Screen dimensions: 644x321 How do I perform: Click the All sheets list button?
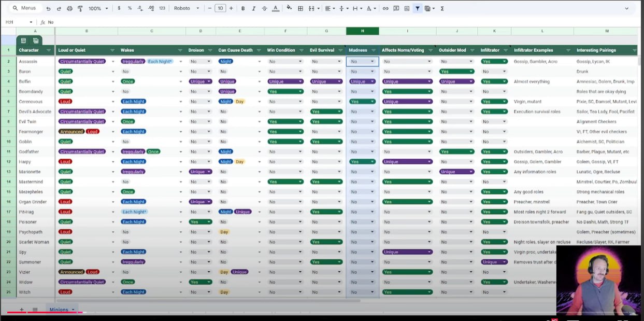pyautogui.click(x=35, y=310)
